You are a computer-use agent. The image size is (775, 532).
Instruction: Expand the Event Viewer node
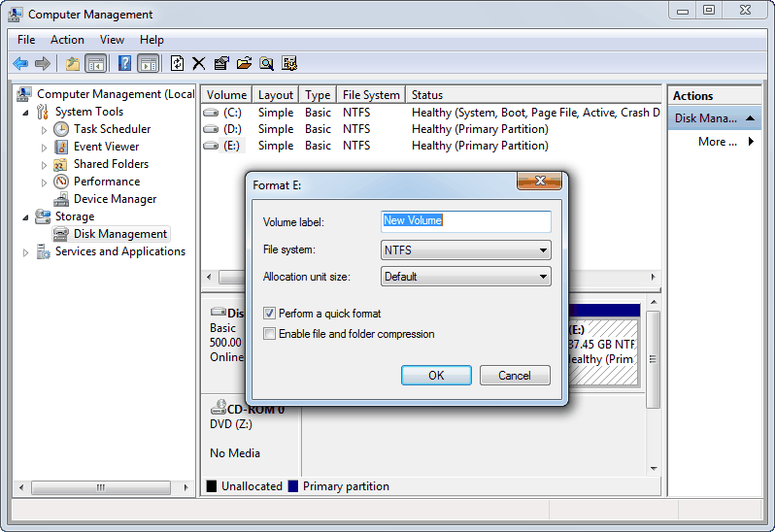(44, 148)
